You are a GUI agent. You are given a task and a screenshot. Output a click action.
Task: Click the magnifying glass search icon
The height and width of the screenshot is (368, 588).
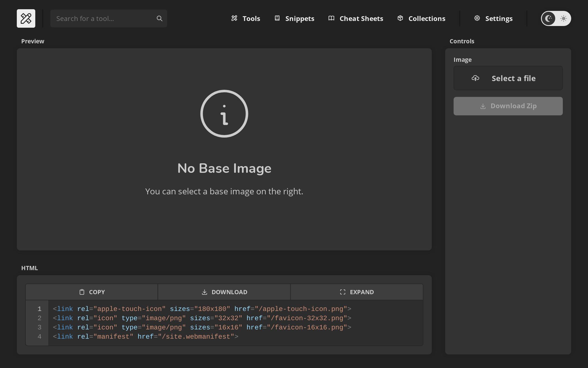point(159,18)
